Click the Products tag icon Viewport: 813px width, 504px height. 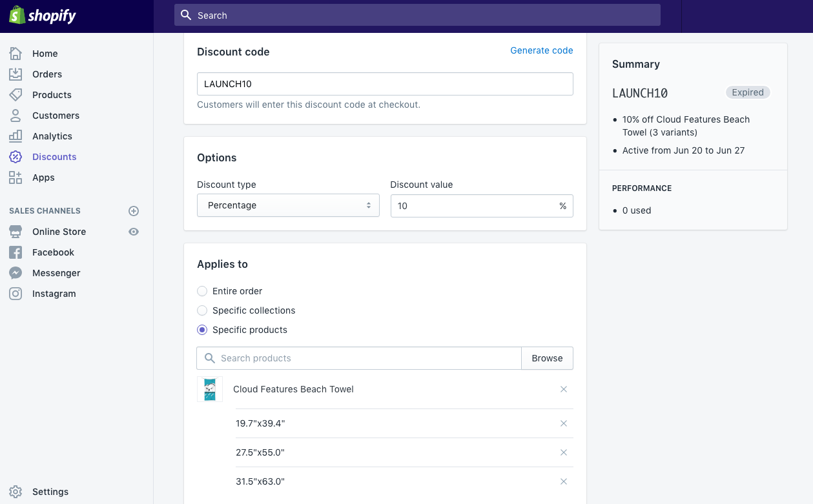point(15,95)
